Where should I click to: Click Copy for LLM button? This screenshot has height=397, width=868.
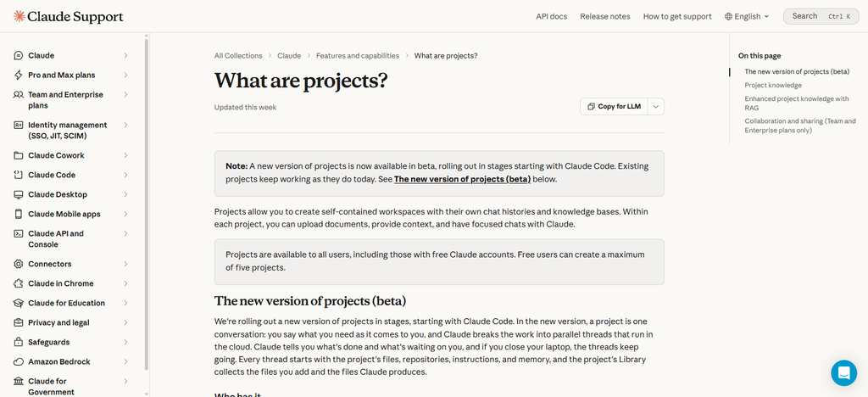614,106
